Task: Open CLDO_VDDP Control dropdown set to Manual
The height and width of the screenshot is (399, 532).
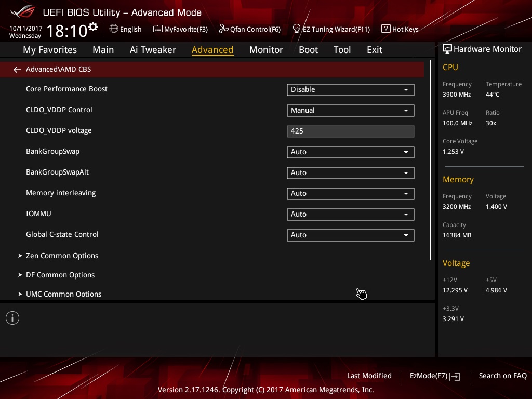Action: [x=351, y=110]
